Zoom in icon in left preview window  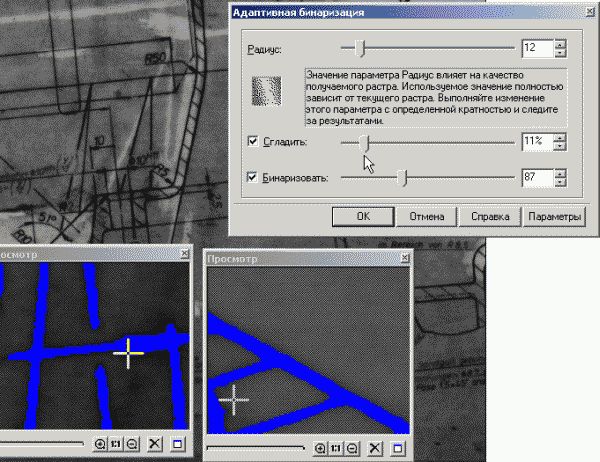[x=100, y=444]
